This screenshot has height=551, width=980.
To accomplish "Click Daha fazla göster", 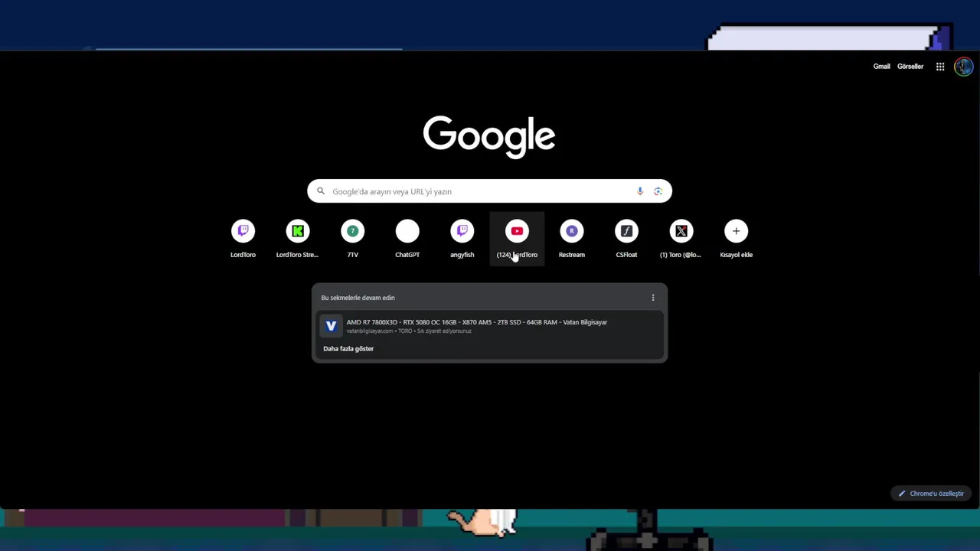I will click(348, 348).
